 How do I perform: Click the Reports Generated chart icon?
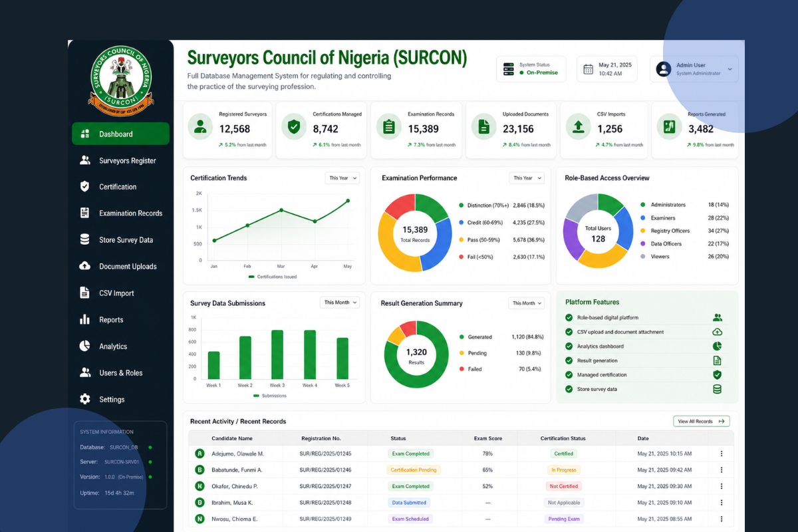tap(669, 126)
